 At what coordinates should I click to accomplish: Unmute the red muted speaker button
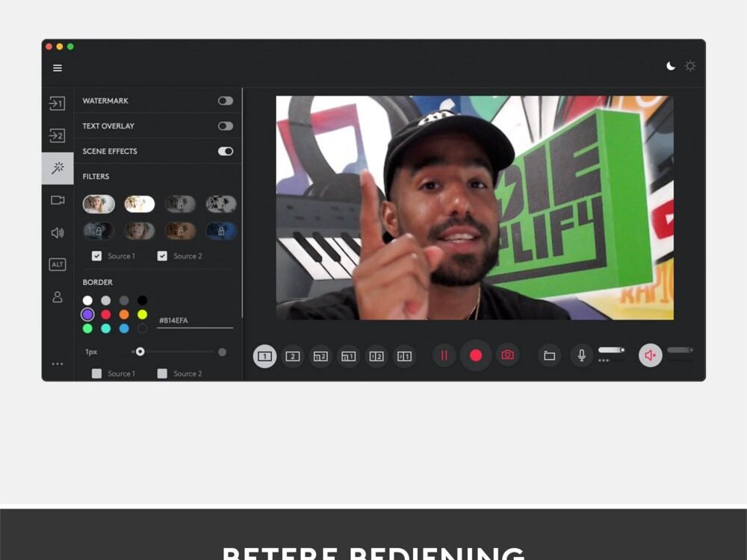(650, 356)
